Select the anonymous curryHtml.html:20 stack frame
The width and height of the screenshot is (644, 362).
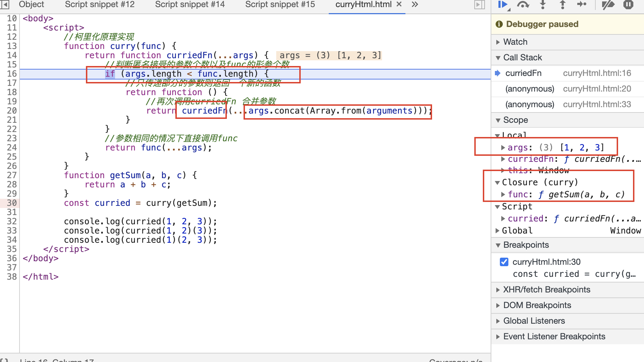[x=567, y=89]
